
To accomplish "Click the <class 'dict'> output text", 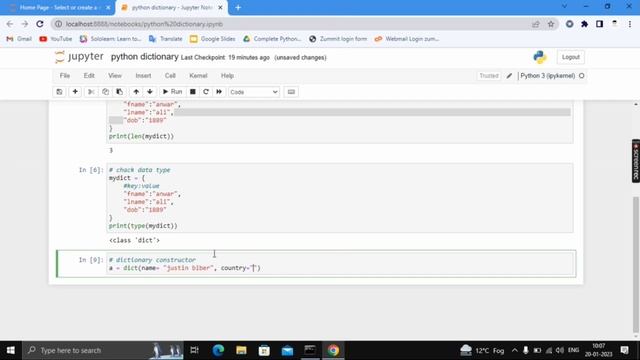I will click(x=134, y=240).
